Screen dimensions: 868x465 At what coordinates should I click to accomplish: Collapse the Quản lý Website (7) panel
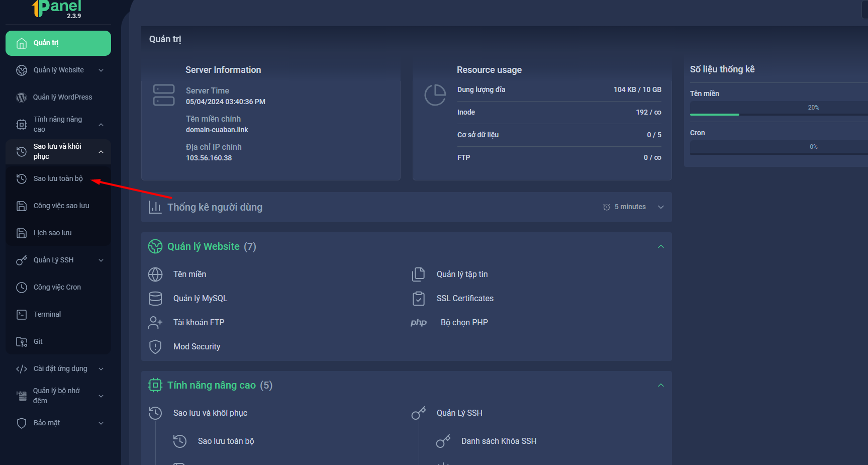point(661,246)
